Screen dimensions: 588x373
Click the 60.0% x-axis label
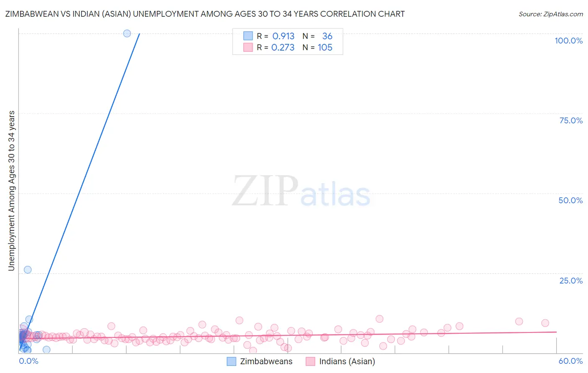pyautogui.click(x=570, y=361)
